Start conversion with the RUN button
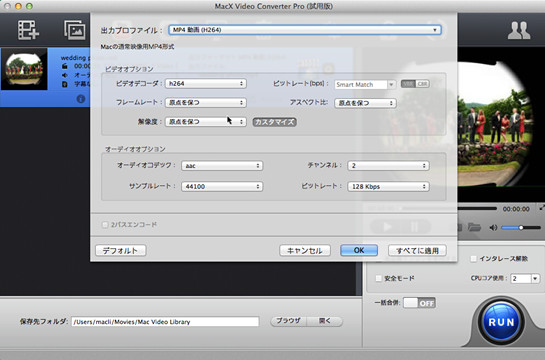The height and width of the screenshot is (360, 545). pos(501,322)
